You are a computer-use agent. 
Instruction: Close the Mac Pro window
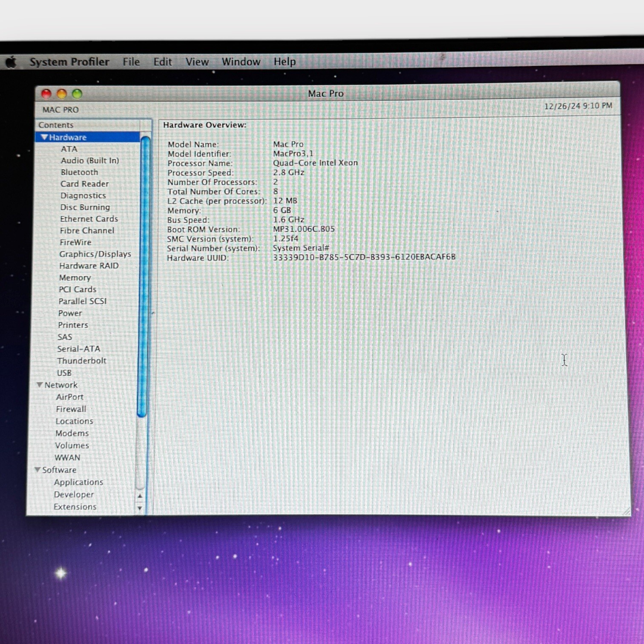click(46, 94)
